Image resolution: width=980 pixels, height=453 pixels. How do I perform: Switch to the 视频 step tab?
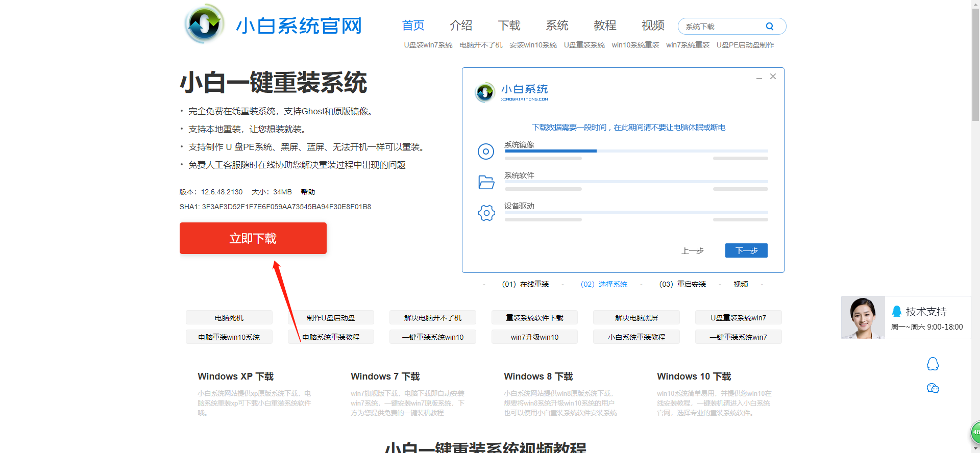[x=741, y=284]
